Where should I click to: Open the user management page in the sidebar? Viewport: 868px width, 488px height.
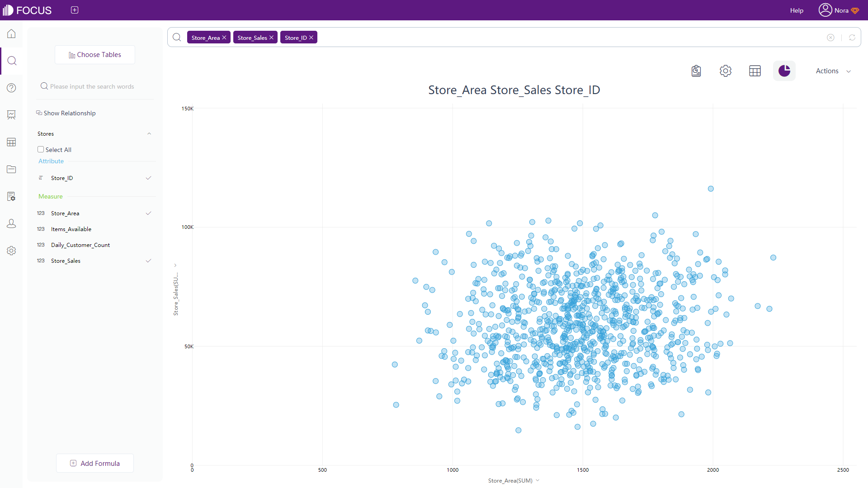coord(11,223)
